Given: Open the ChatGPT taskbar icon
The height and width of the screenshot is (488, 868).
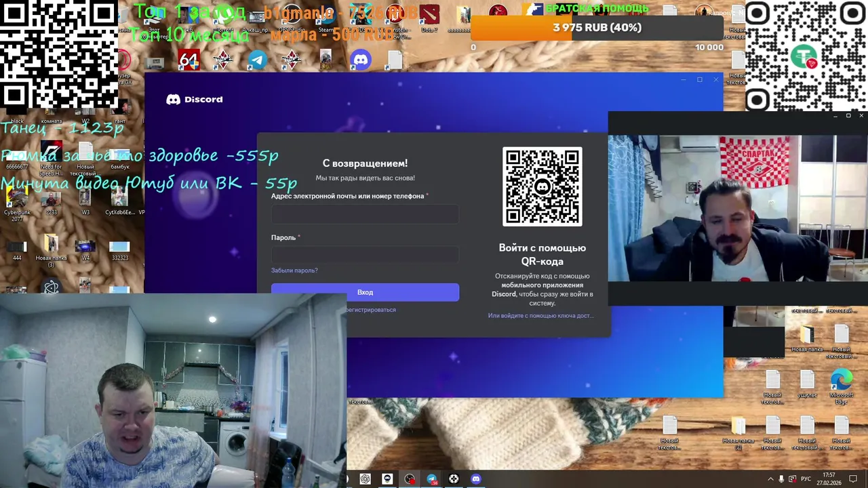Looking at the screenshot, I should pyautogui.click(x=366, y=479).
